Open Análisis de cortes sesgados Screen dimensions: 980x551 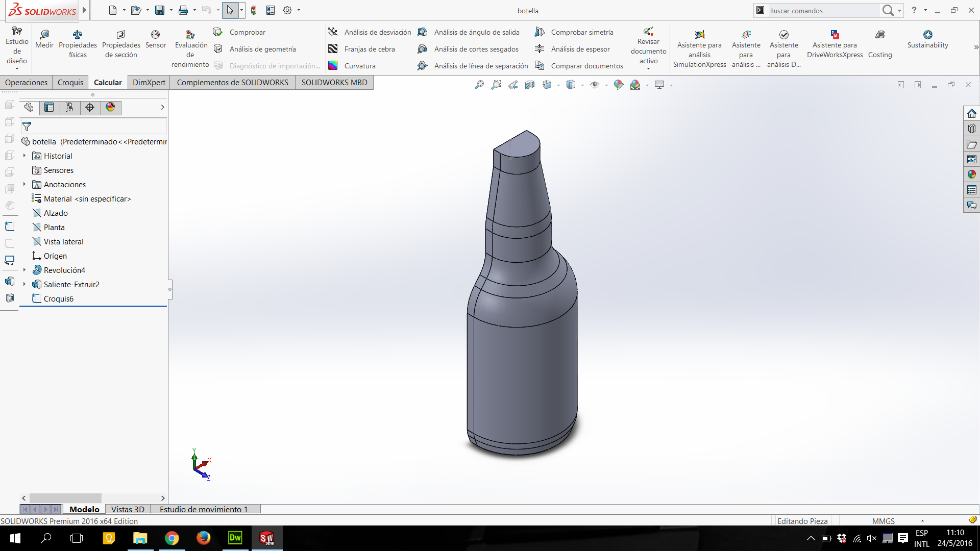[468, 49]
